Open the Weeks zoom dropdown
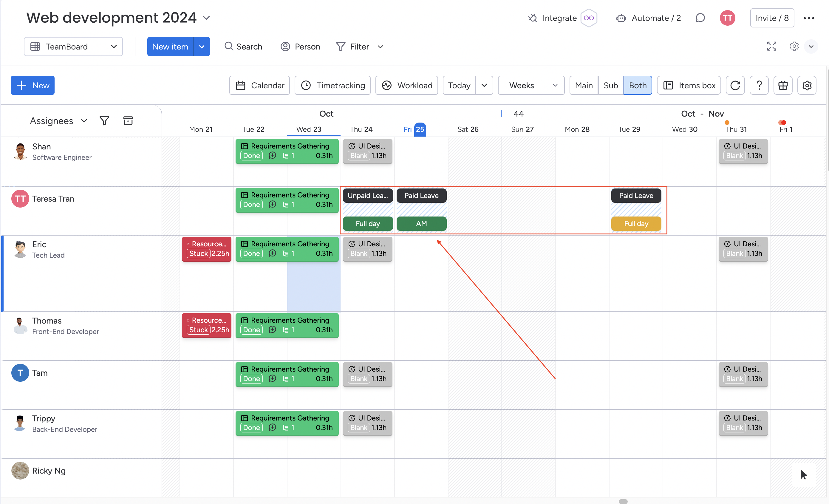829x504 pixels. click(x=531, y=85)
